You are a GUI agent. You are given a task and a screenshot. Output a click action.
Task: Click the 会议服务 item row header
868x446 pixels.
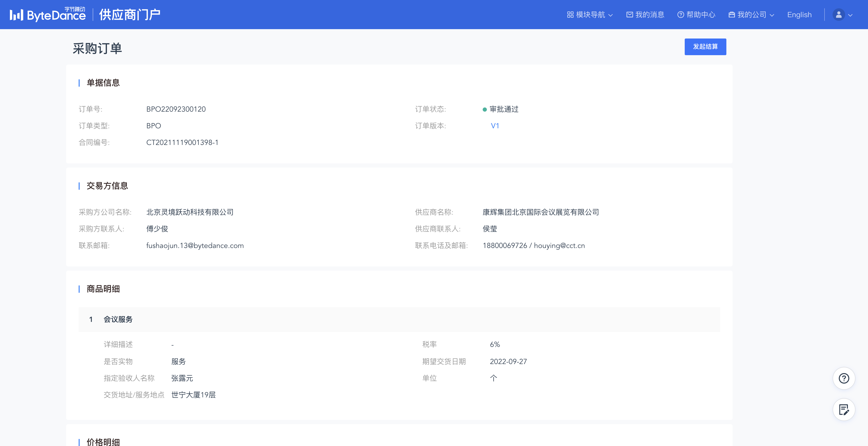tap(118, 319)
